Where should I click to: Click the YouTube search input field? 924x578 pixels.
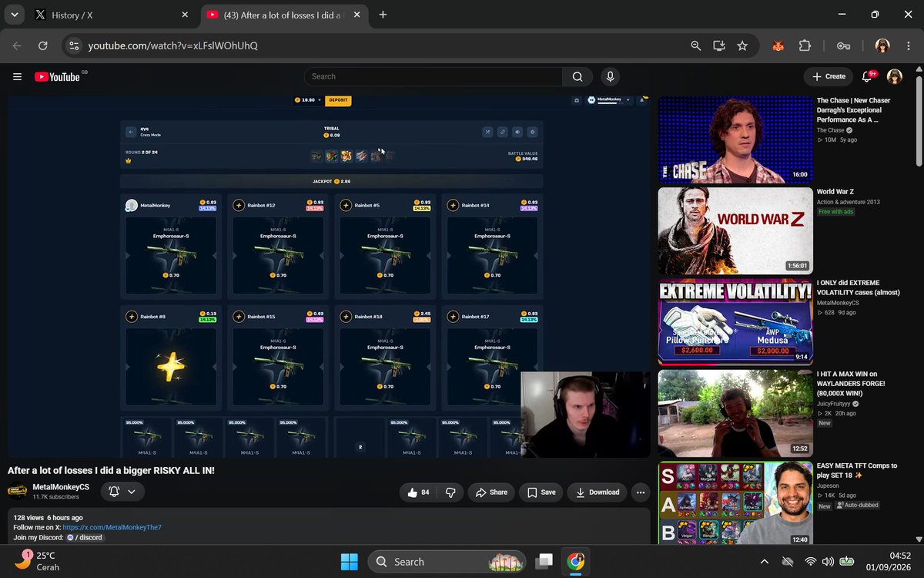tap(434, 76)
